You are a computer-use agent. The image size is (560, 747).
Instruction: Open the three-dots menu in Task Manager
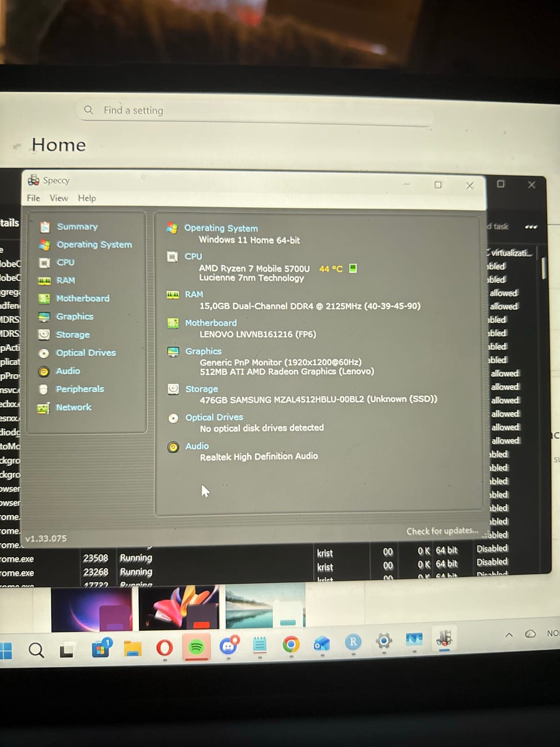(x=531, y=226)
